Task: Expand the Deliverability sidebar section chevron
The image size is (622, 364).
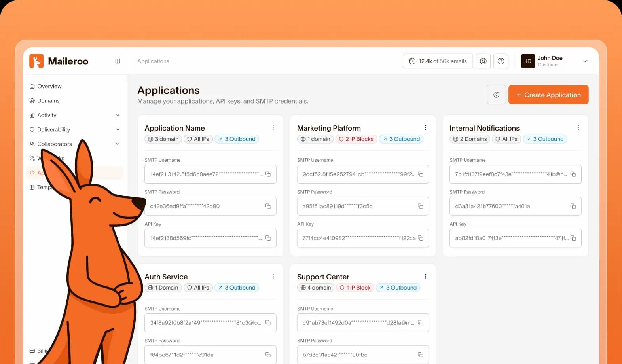Action: [118, 129]
